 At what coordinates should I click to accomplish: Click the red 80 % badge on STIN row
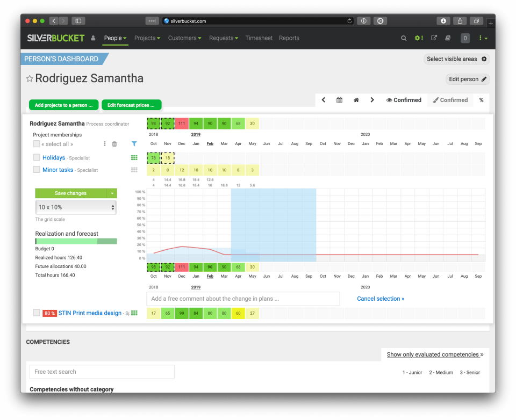(49, 313)
